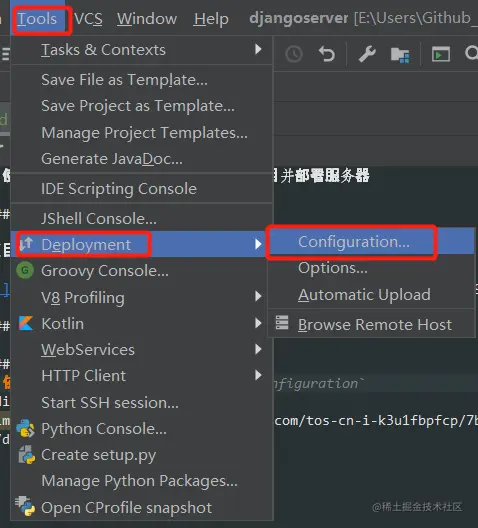The width and height of the screenshot is (478, 528).
Task: Expand the V8 Profiling submenu arrow
Action: click(x=258, y=297)
